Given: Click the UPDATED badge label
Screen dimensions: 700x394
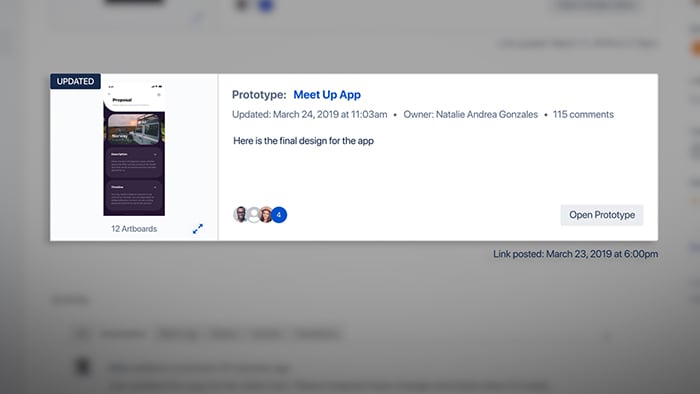Looking at the screenshot, I should [x=75, y=81].
